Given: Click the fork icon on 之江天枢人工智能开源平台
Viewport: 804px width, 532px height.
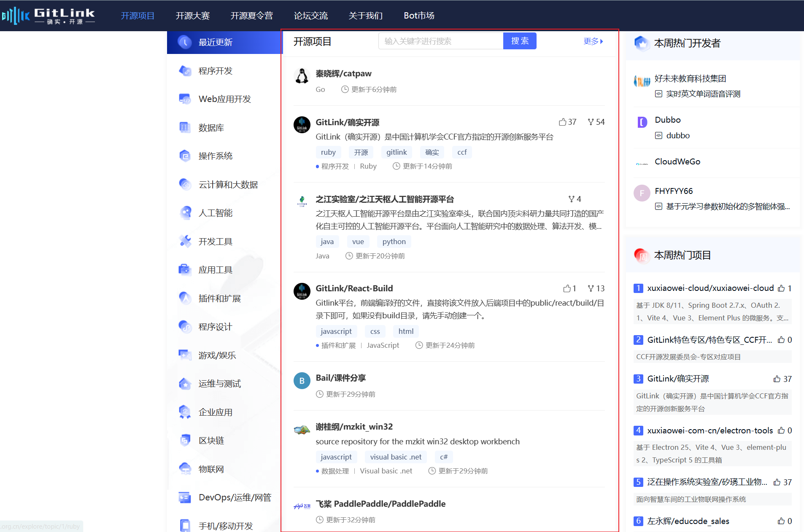Looking at the screenshot, I should 571,199.
